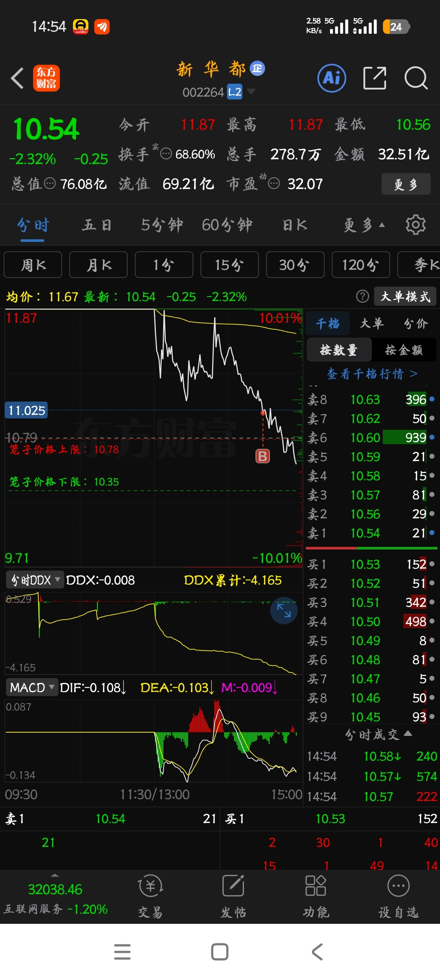The height and width of the screenshot is (980, 440).
Task: Select the 按数量 toggle option
Action: tap(339, 350)
